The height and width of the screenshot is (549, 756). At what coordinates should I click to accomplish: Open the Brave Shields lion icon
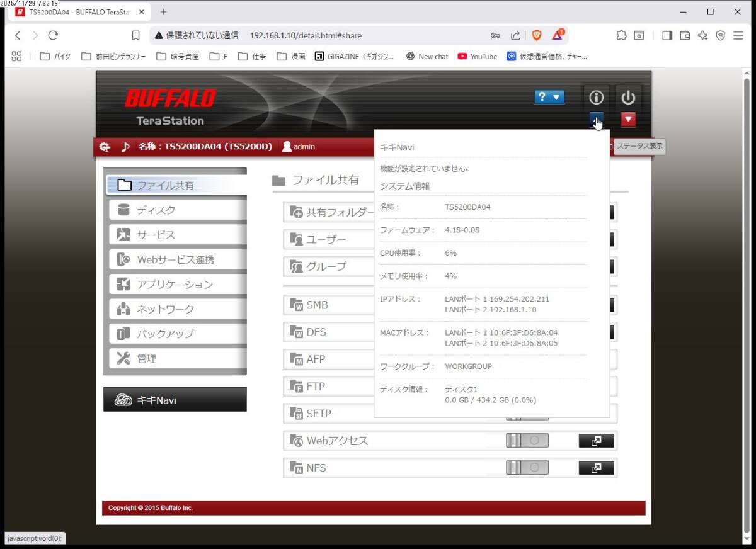[x=537, y=35]
